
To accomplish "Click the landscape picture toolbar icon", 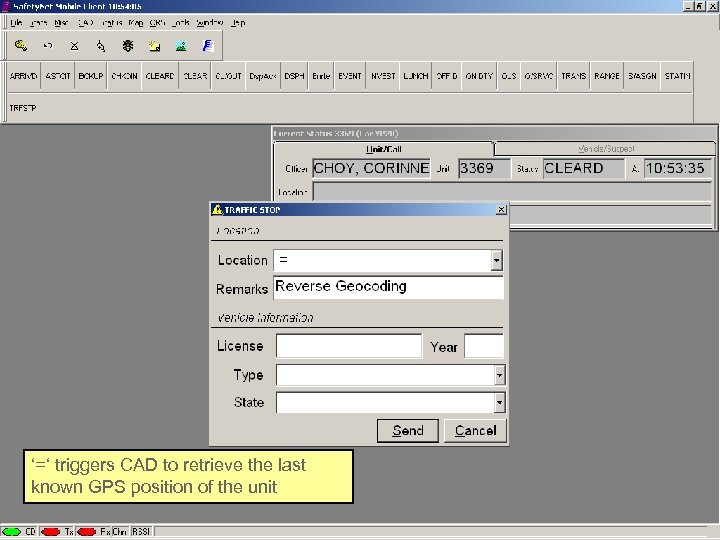I will [x=181, y=45].
